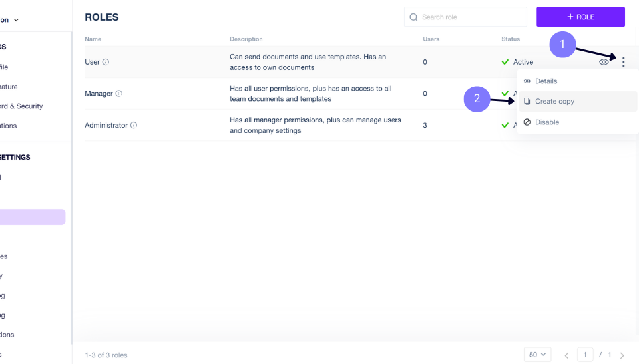The width and height of the screenshot is (639, 364).
Task: Click the Description column header
Action: pos(246,39)
